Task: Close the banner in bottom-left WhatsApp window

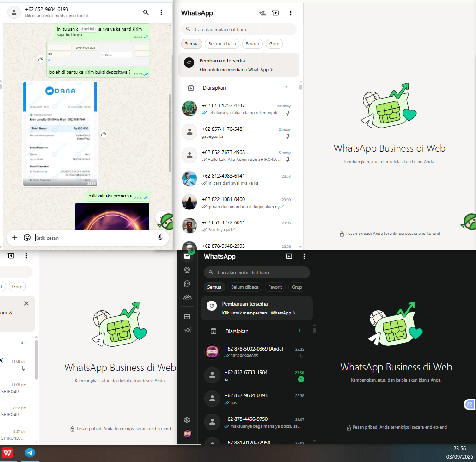Action: click(26, 303)
